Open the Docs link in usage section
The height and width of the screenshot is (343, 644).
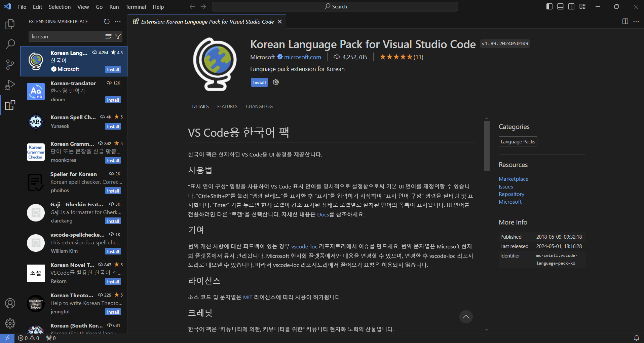click(x=323, y=214)
